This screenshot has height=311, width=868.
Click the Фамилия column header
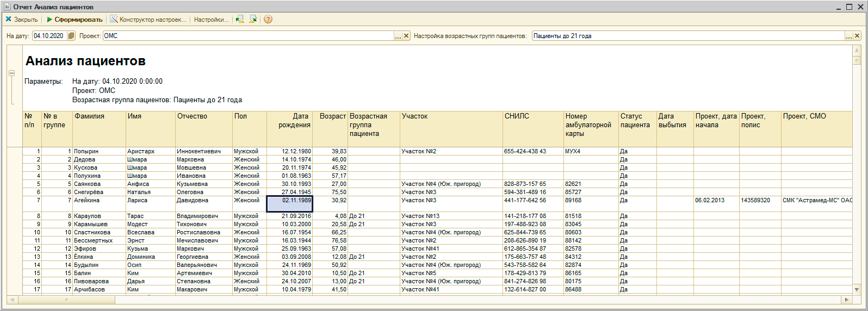(x=90, y=116)
